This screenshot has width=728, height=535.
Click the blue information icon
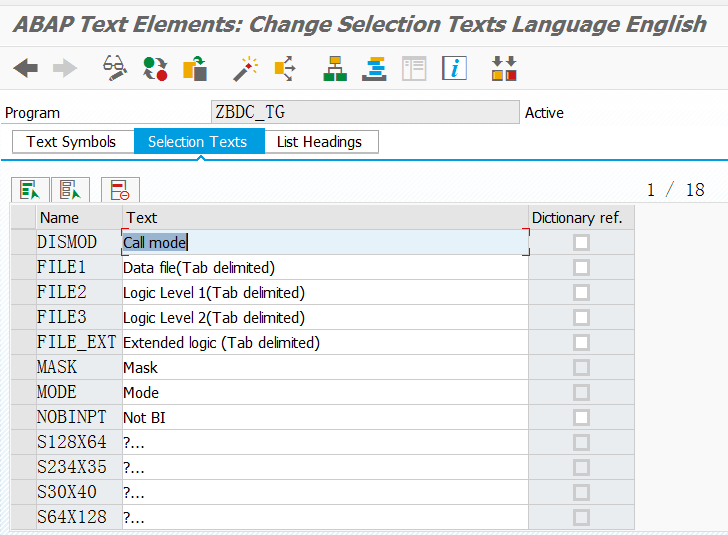[x=455, y=68]
